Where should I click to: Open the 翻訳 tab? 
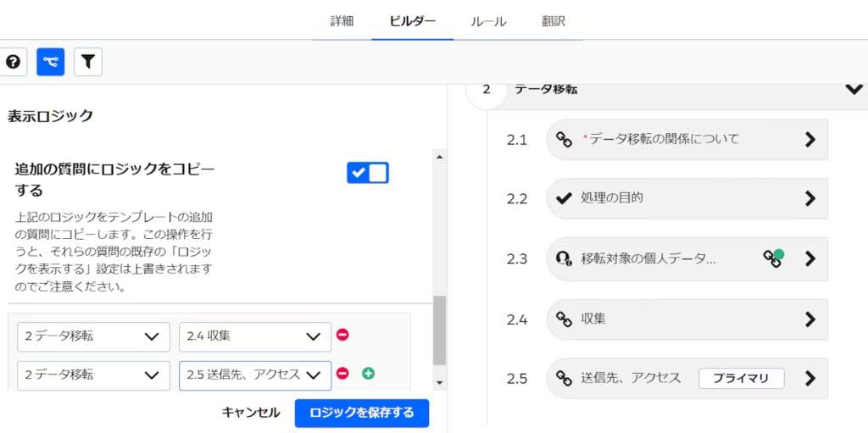(554, 21)
